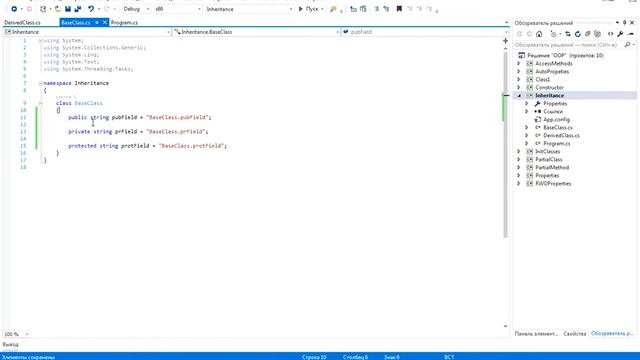Click the Properties wrench icon in Solution Explorer
The image size is (640, 360).
(620, 34)
